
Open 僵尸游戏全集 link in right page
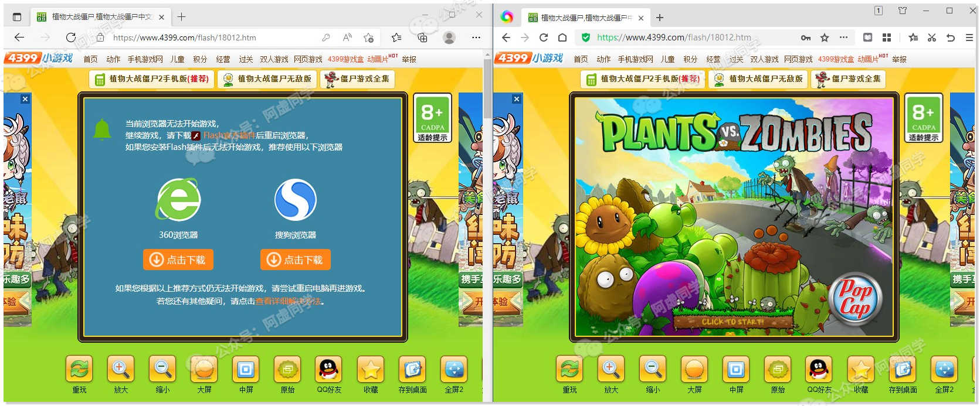847,79
